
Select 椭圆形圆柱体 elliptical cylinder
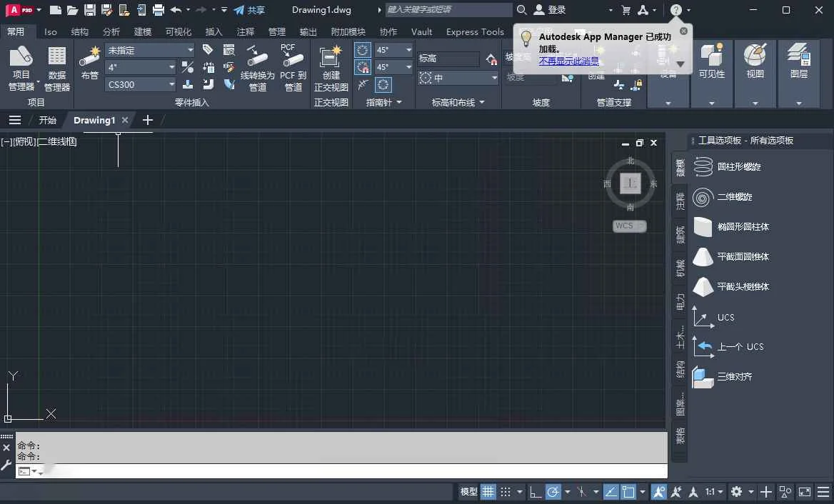730,226
